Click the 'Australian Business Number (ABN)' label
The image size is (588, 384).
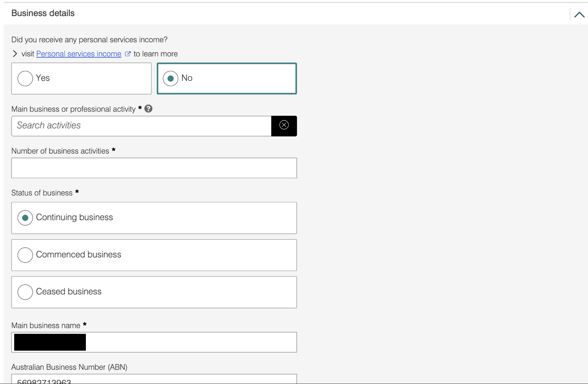click(69, 367)
